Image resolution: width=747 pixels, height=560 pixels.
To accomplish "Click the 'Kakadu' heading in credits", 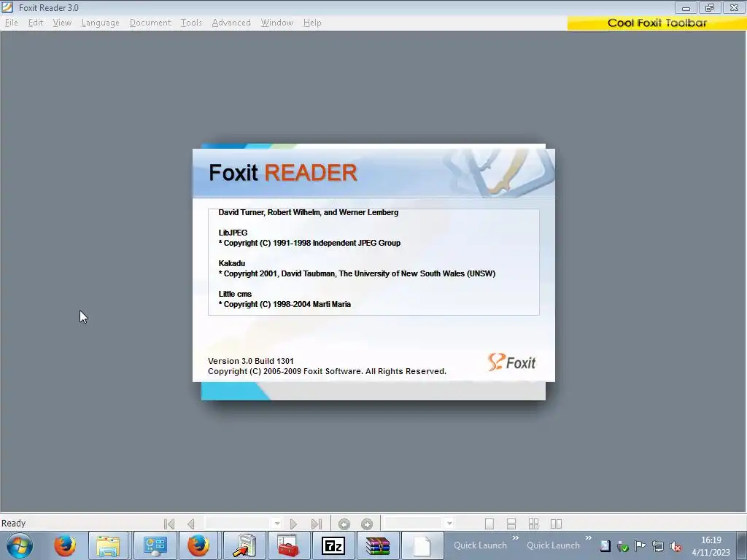I will 231,262.
